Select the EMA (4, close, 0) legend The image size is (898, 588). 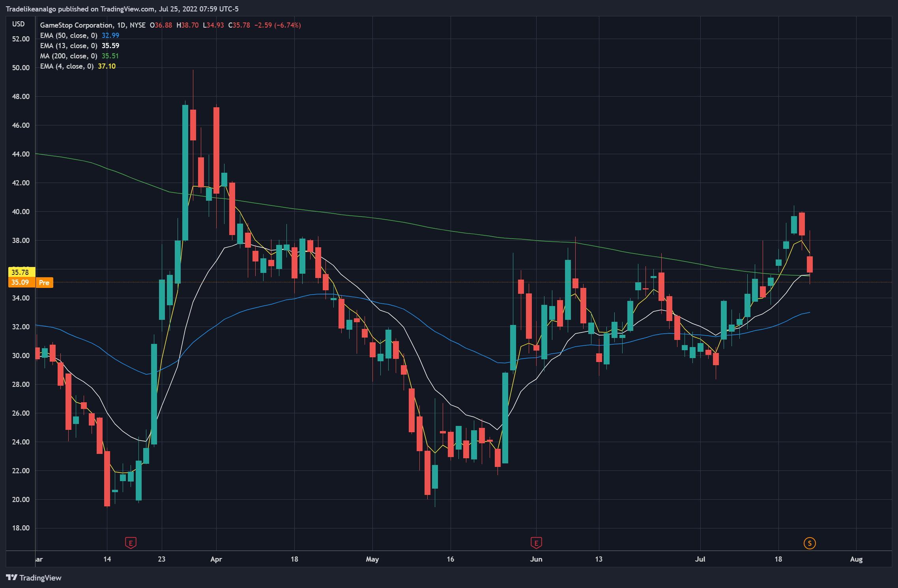point(67,66)
